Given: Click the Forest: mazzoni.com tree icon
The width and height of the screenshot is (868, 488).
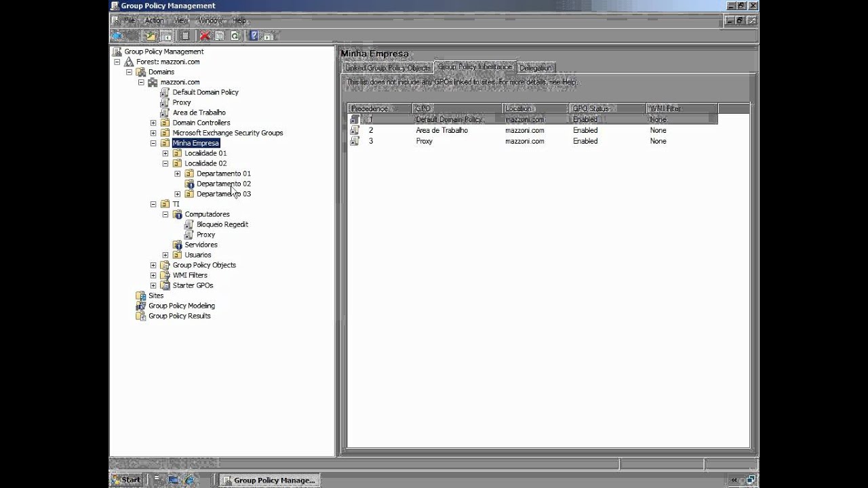Looking at the screenshot, I should pos(129,62).
